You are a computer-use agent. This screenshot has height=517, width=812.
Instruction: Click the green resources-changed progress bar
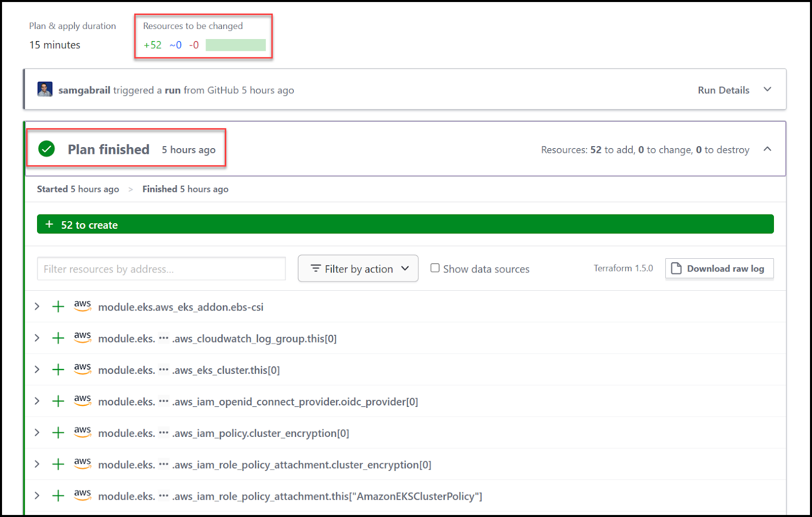(235, 45)
